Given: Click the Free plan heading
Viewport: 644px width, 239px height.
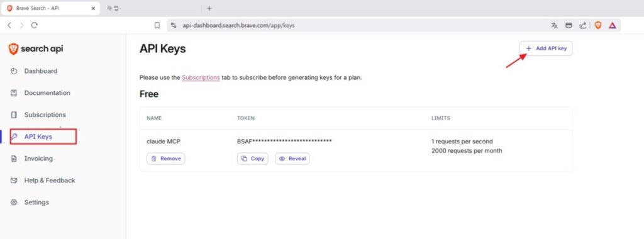Looking at the screenshot, I should pyautogui.click(x=149, y=94).
